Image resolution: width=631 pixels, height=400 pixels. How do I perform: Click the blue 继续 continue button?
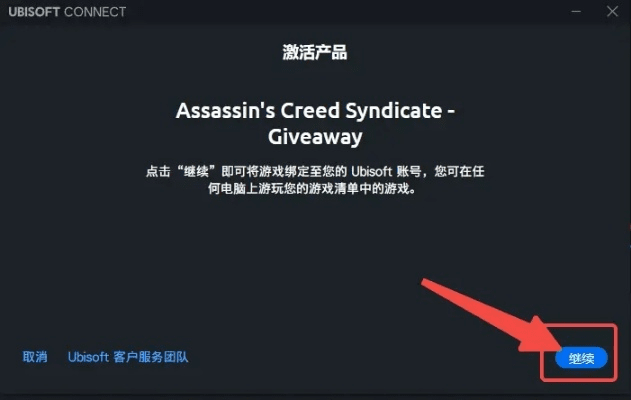[581, 358]
